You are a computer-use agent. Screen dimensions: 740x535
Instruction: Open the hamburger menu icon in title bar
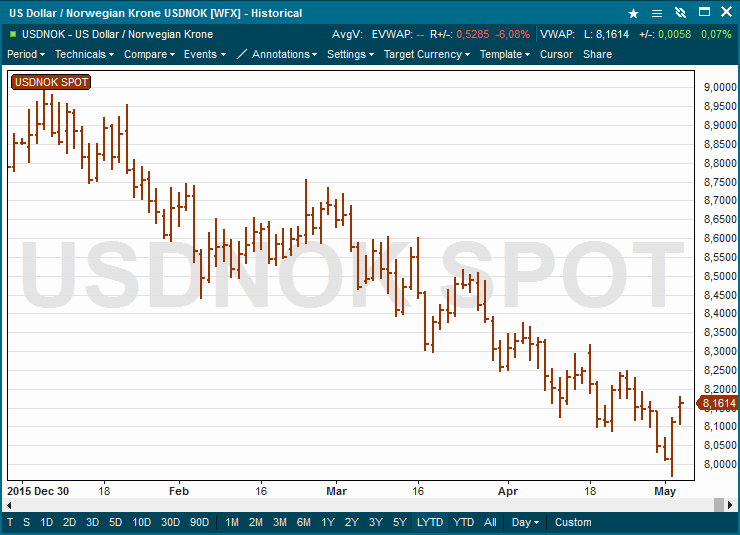[657, 13]
